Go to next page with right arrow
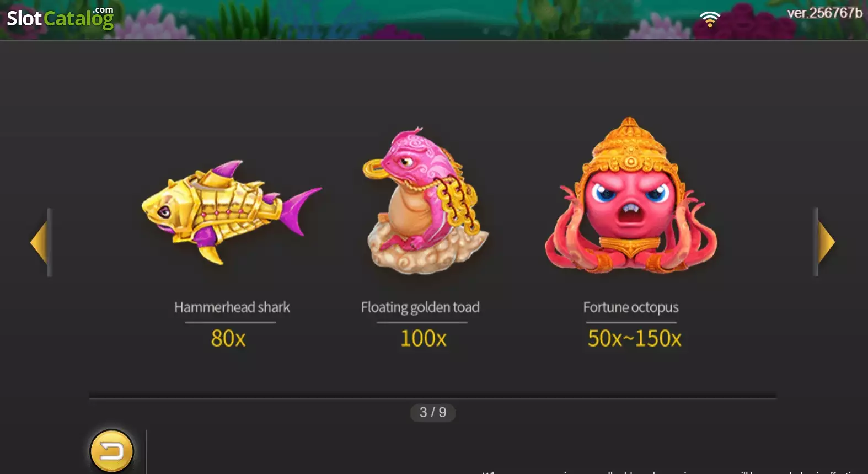This screenshot has height=474, width=868. [825, 242]
